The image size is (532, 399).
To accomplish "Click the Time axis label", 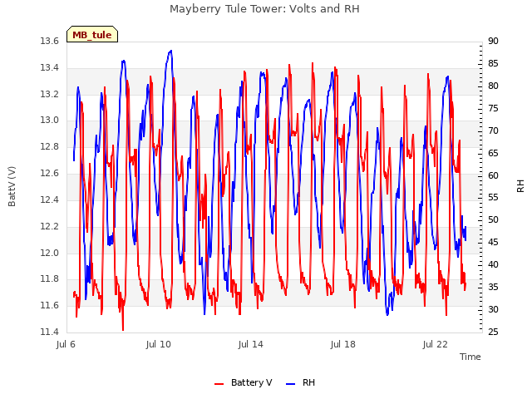I will pyautogui.click(x=470, y=357).
